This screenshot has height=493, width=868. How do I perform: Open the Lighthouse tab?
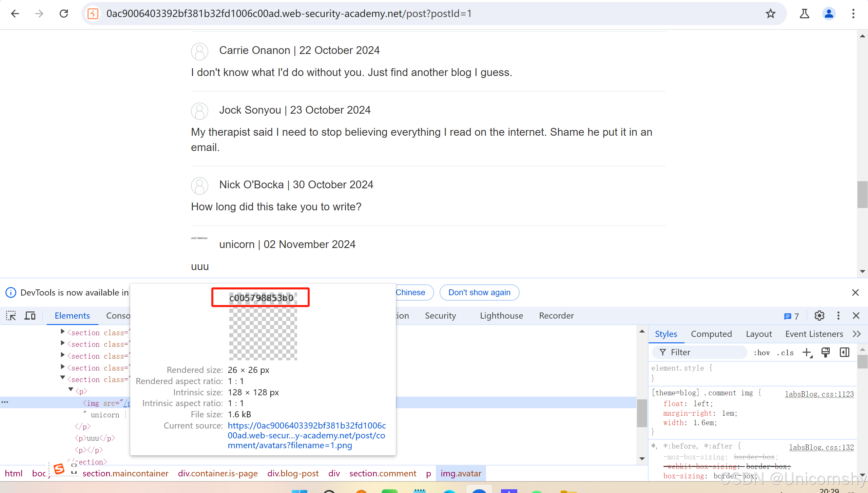[x=501, y=316]
